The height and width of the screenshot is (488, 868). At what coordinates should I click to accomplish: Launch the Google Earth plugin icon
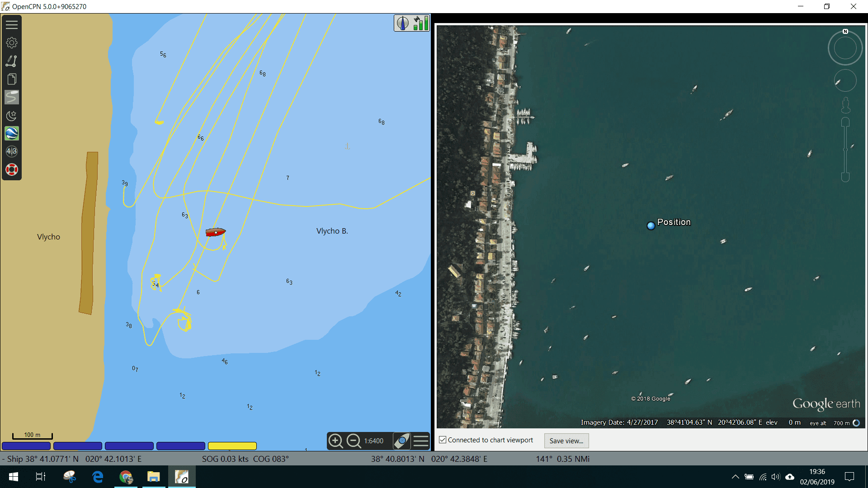[12, 133]
